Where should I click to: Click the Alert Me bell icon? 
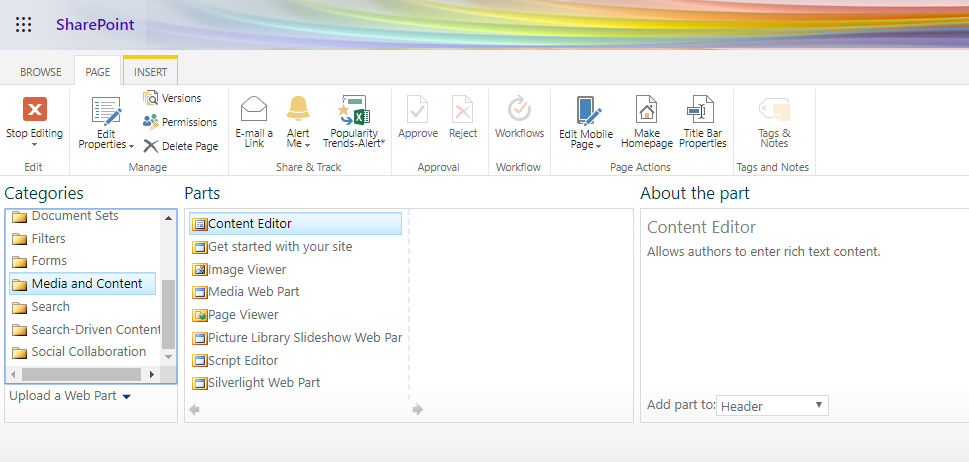click(298, 109)
